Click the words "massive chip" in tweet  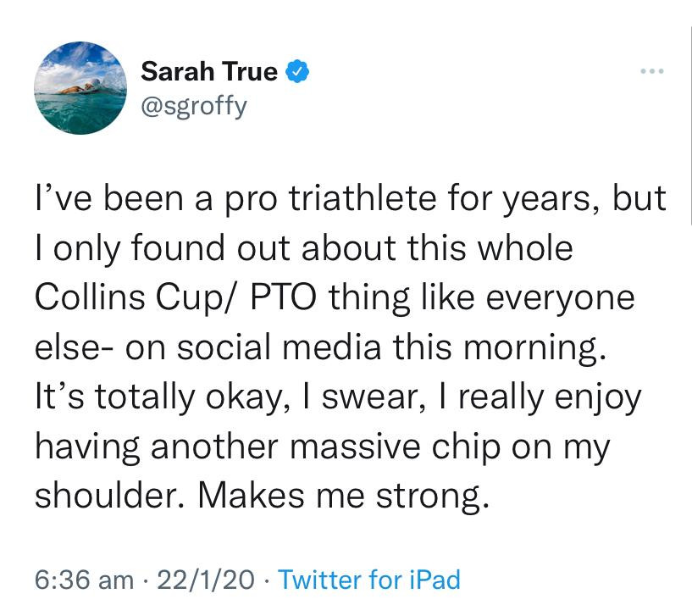pyautogui.click(x=396, y=447)
